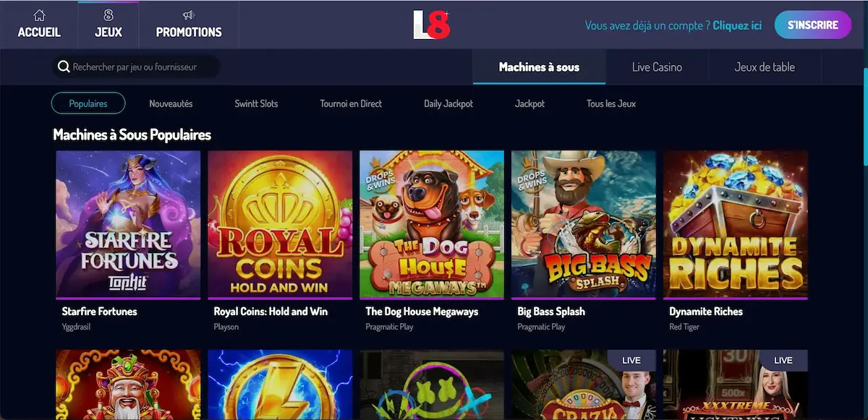Click the Accueil home icon
Viewport: 868px width, 420px height.
pos(39,15)
